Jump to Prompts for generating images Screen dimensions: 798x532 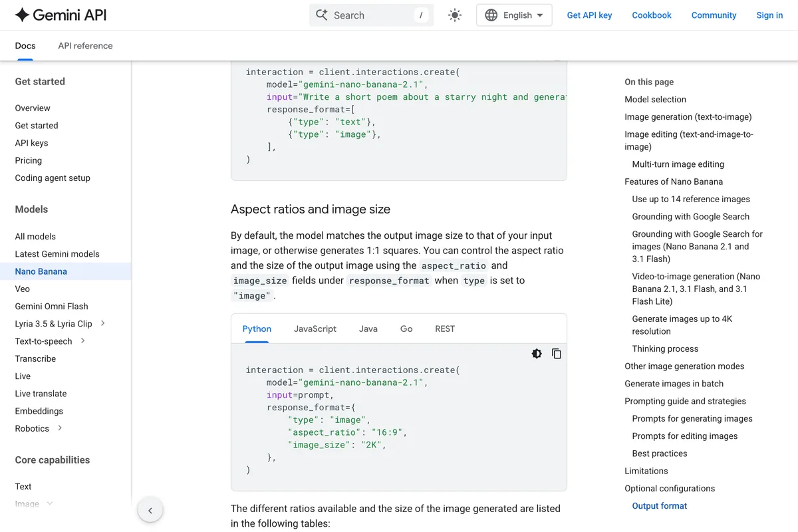coord(692,418)
